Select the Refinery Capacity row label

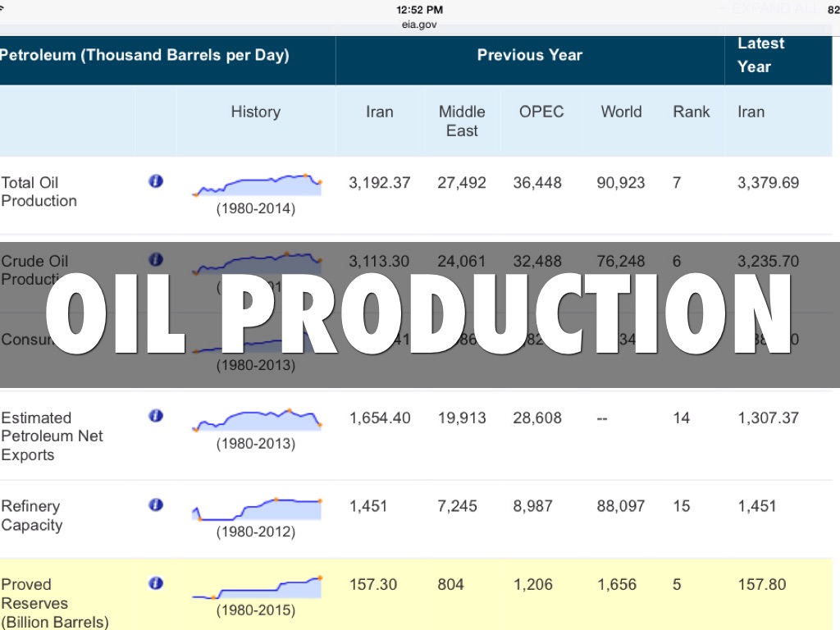click(x=31, y=516)
